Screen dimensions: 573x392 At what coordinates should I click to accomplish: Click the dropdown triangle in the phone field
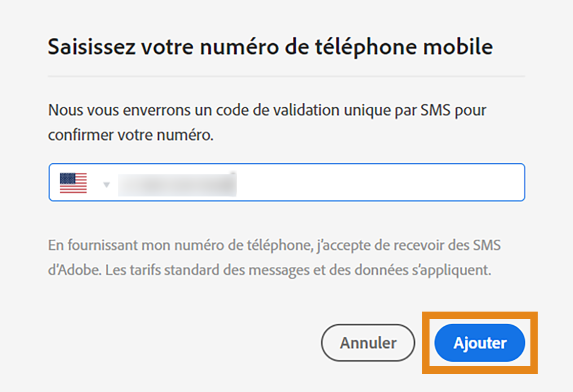(x=106, y=184)
